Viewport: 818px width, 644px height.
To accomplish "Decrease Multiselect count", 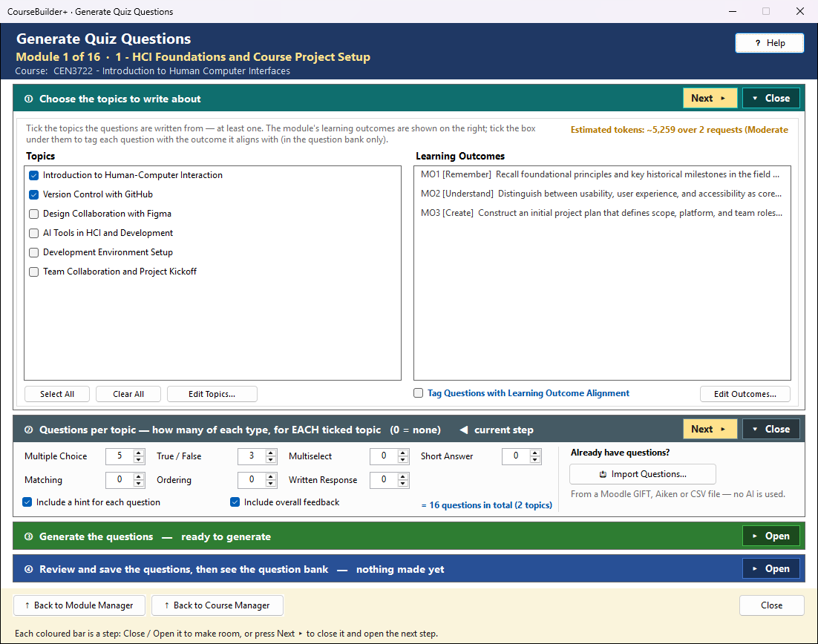I will pyautogui.click(x=403, y=460).
